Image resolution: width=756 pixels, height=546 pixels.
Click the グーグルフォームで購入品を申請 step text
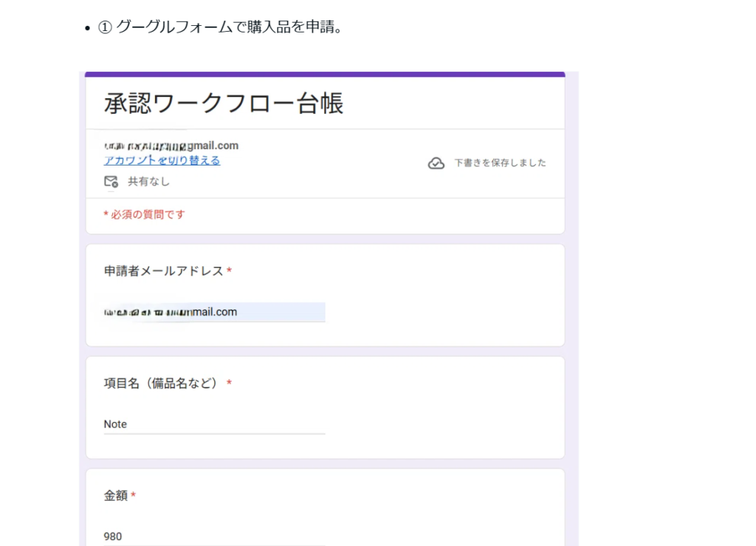(229, 27)
